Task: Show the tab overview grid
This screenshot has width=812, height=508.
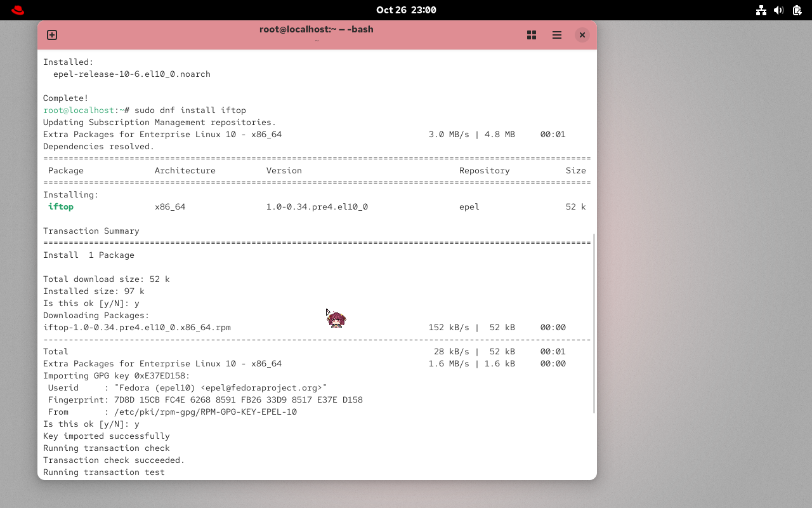Action: coord(531,35)
